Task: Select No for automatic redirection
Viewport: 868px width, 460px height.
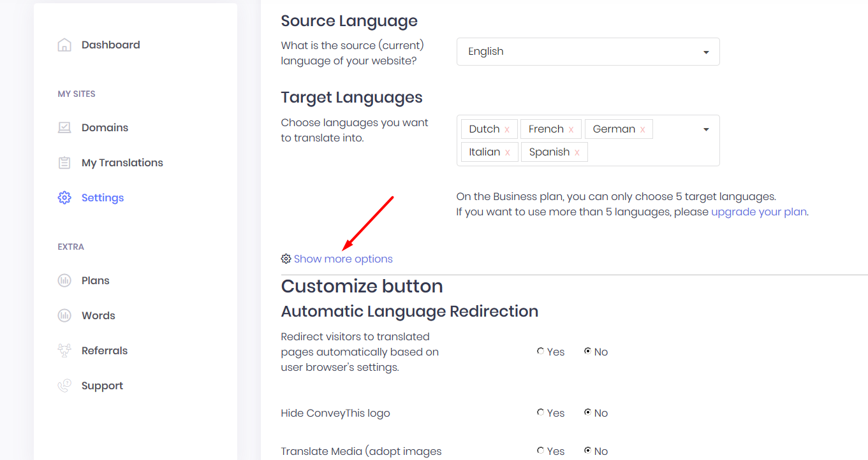Action: 587,351
